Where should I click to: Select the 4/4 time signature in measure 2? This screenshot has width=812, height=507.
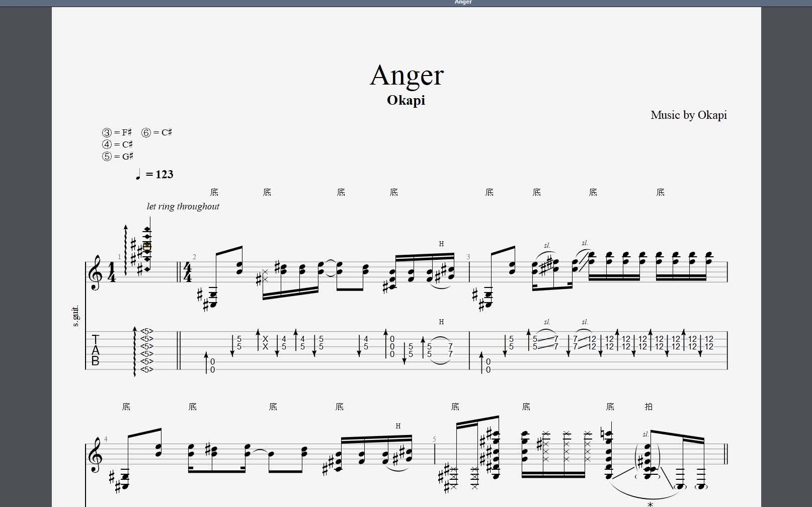188,272
